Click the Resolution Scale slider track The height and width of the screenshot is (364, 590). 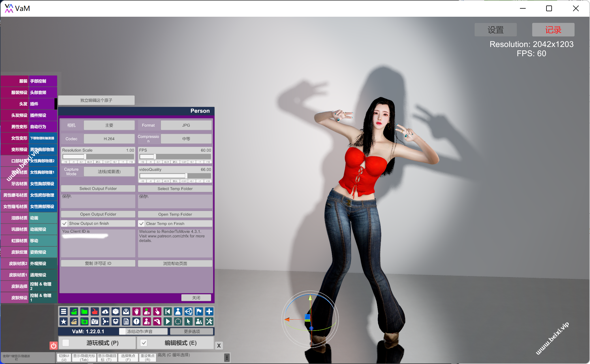98,156
